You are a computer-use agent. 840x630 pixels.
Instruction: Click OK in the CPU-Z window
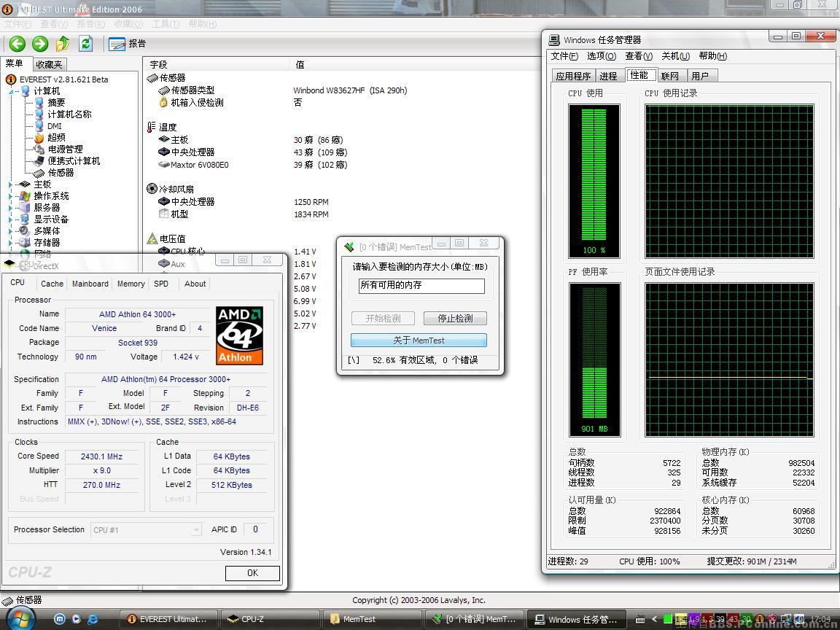[x=252, y=573]
